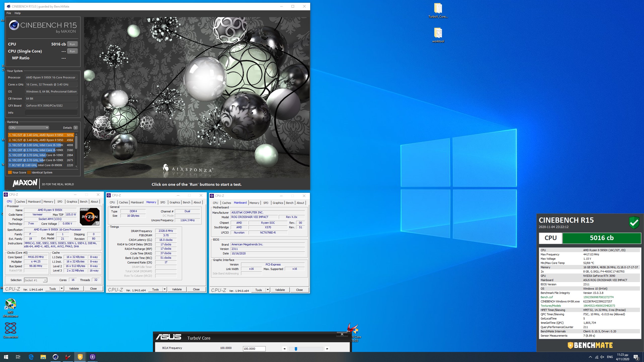Open the Screenshot desktop shortcut
The height and width of the screenshot is (362, 644).
[x=10, y=330]
